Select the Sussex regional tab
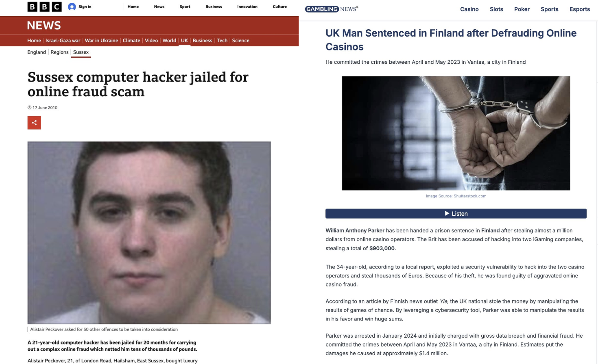 pyautogui.click(x=81, y=52)
